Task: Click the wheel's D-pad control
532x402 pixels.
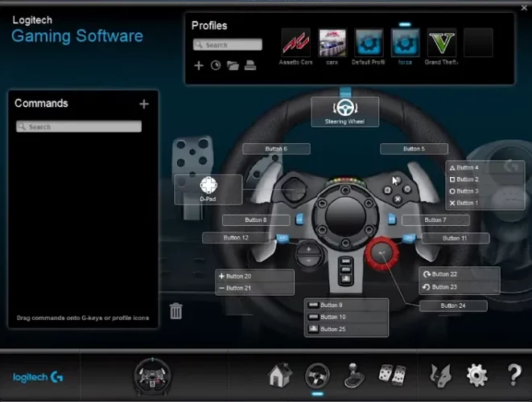Action: click(x=295, y=190)
